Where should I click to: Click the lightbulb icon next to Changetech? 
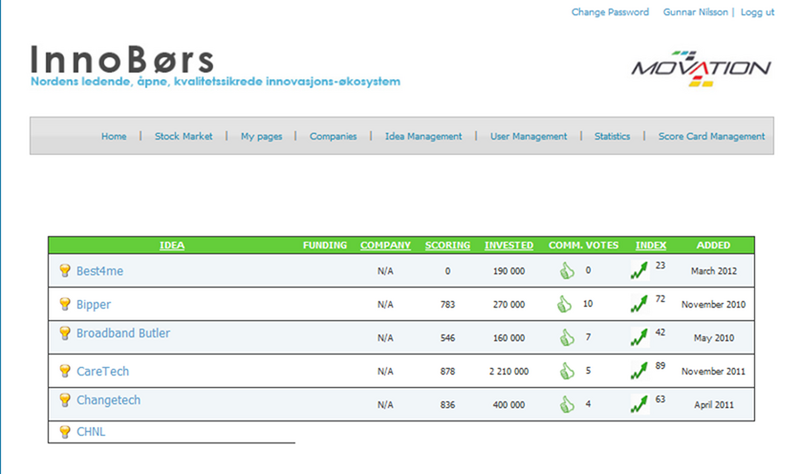(x=65, y=400)
